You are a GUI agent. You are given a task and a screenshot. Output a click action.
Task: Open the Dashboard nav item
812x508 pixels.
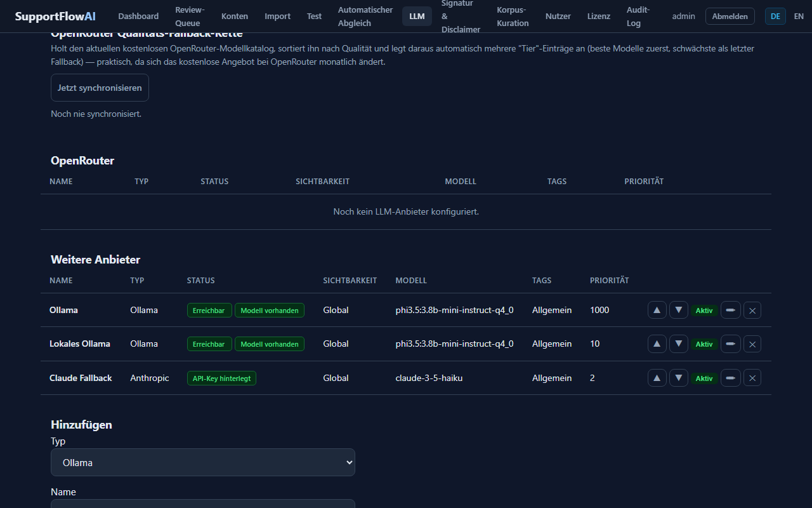138,17
